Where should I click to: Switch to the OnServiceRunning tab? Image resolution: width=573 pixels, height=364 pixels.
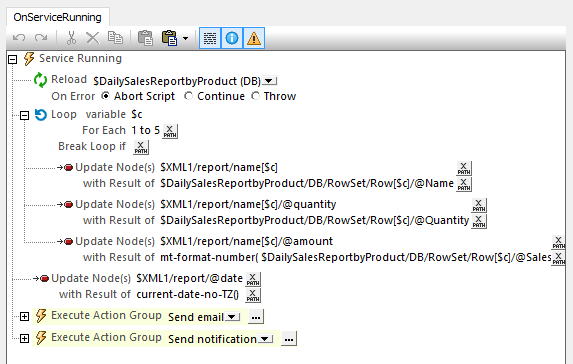57,17
